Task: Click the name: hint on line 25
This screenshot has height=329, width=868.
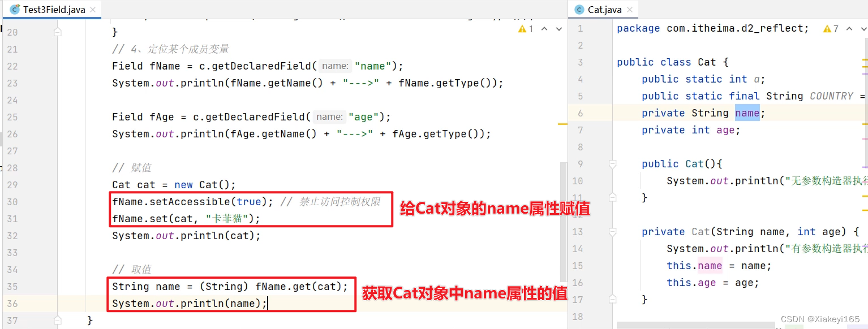Action: click(x=329, y=117)
